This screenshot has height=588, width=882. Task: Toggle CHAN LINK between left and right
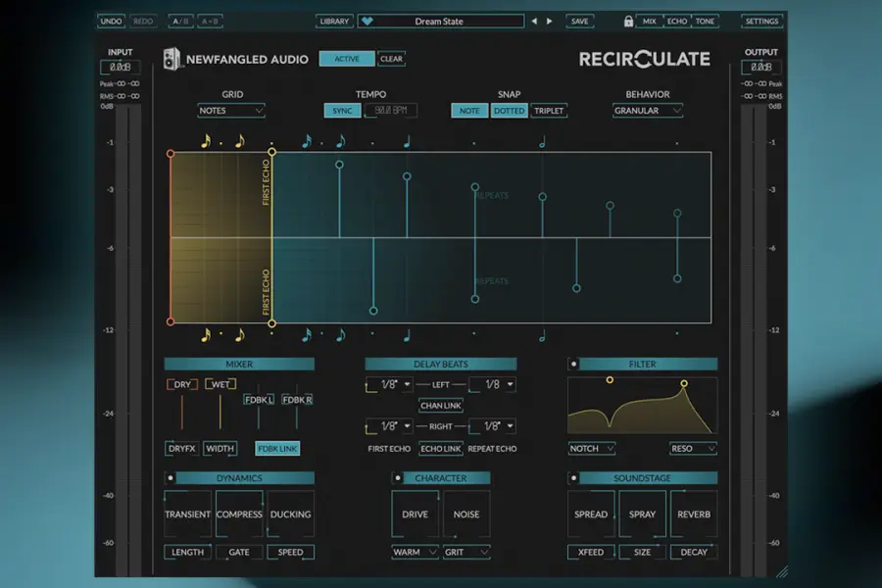tap(440, 405)
